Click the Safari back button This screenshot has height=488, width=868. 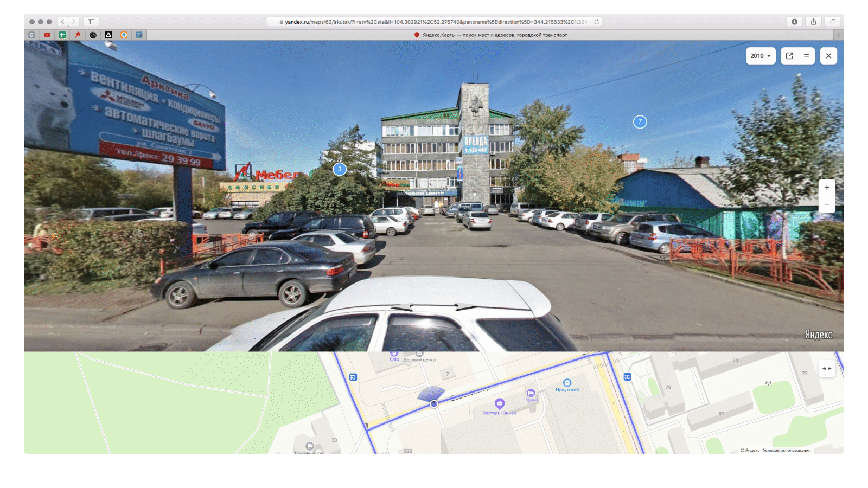coord(63,22)
